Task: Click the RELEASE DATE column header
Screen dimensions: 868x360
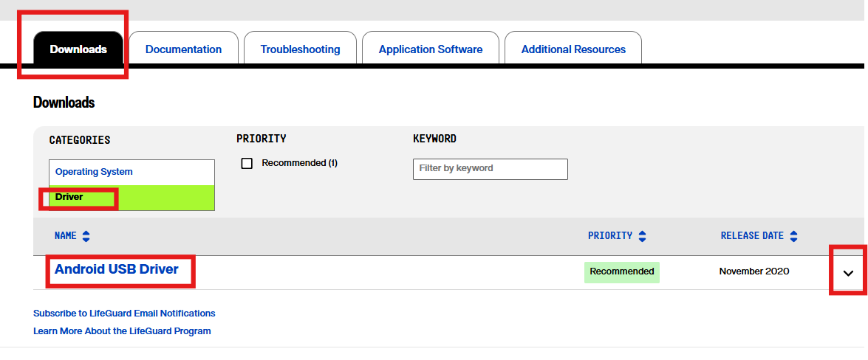Action: click(x=752, y=236)
